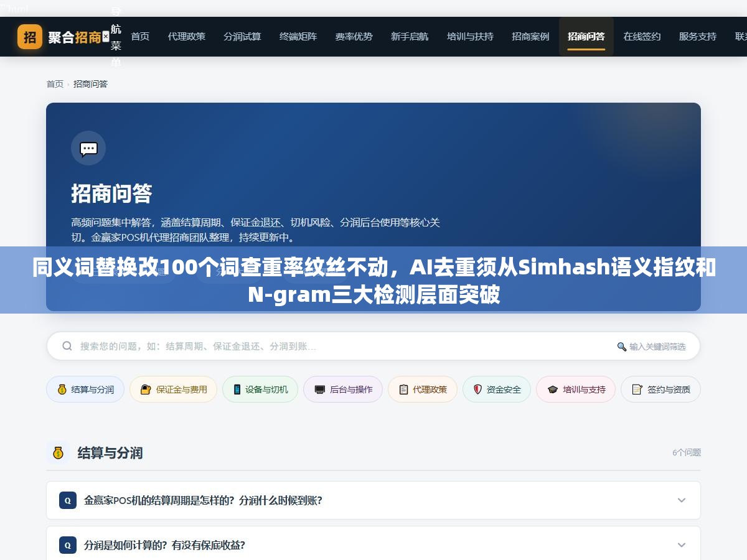
Task: Select the active 招商问答 nav tab
Action: [x=586, y=37]
